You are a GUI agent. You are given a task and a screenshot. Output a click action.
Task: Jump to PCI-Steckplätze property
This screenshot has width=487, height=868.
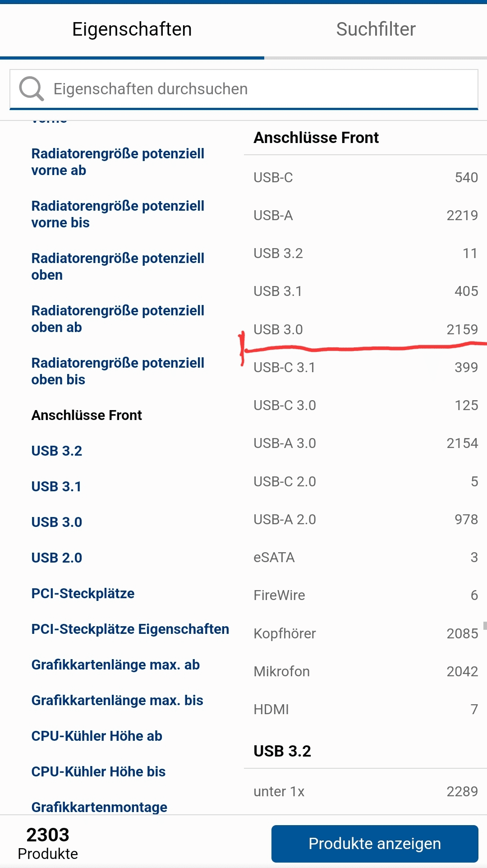[x=83, y=593]
